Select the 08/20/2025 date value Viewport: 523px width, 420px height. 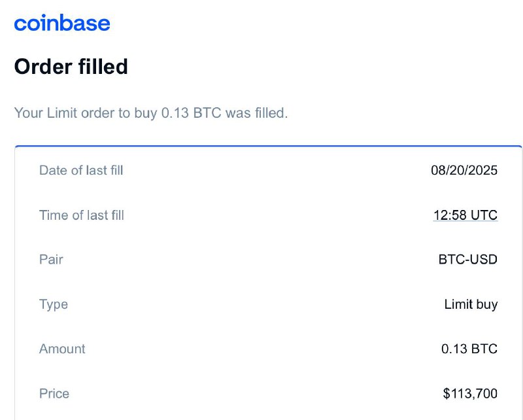coord(464,170)
